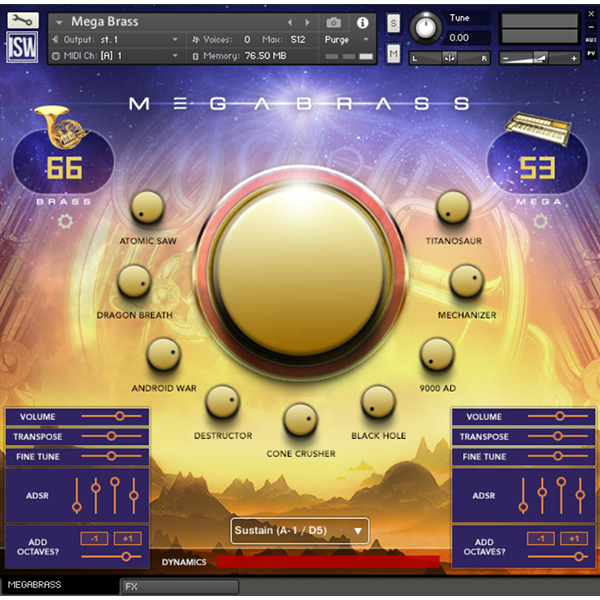Screen dimensions: 600x600
Task: Click the 9000 AD knob
Action: 437,354
